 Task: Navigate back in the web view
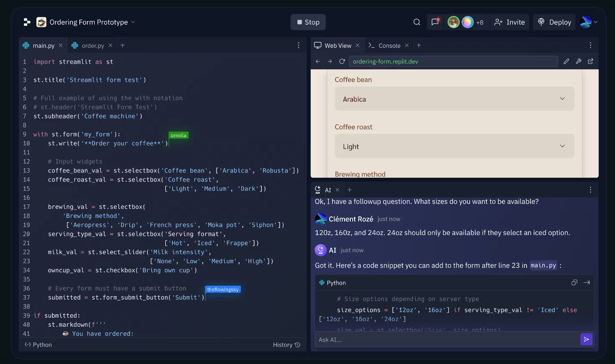(317, 61)
